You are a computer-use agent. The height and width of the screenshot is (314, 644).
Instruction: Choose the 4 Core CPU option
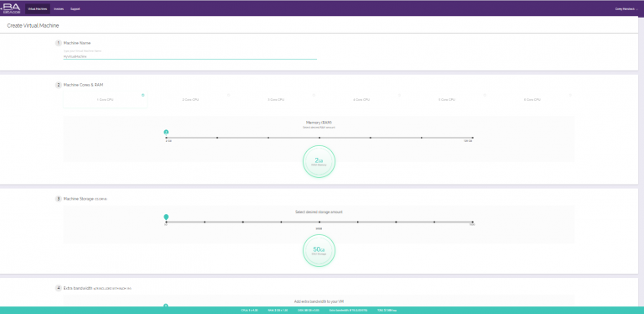(361, 100)
